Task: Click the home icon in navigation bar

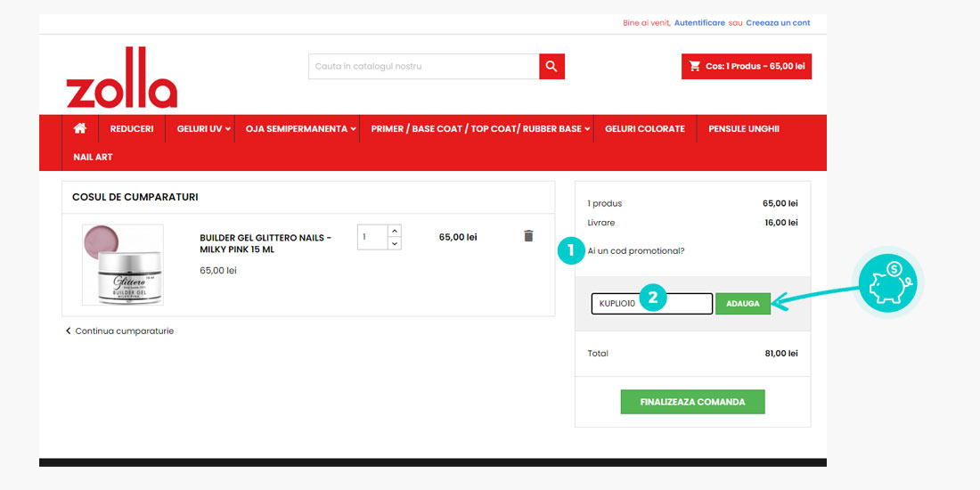Action: [80, 128]
